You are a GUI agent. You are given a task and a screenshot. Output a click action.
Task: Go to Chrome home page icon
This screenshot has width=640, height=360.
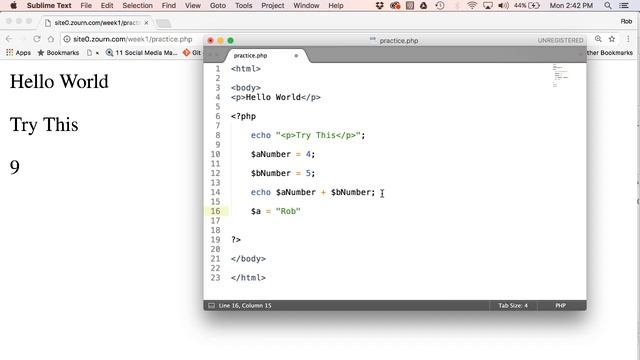(51, 39)
